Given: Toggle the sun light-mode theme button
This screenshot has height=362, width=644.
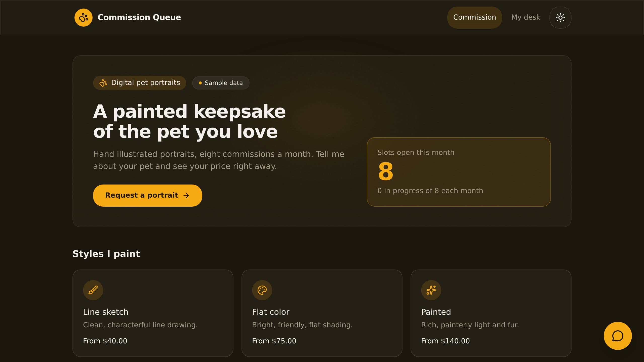Looking at the screenshot, I should [560, 17].
